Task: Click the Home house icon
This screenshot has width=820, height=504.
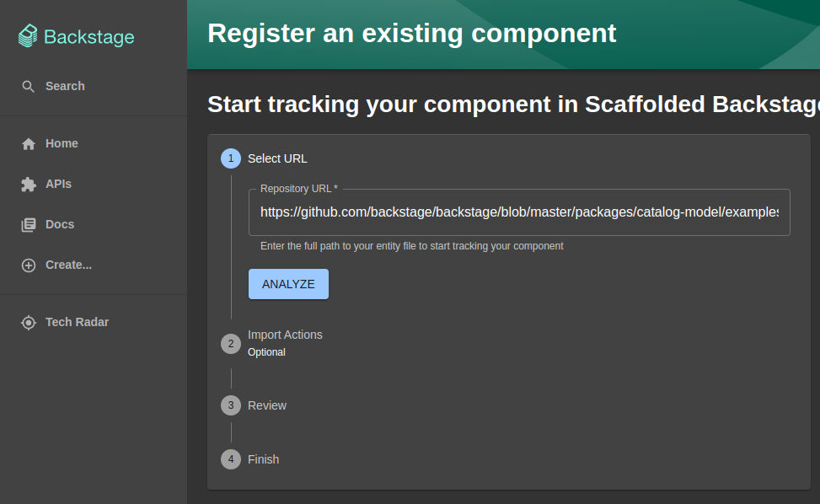Action: click(29, 144)
